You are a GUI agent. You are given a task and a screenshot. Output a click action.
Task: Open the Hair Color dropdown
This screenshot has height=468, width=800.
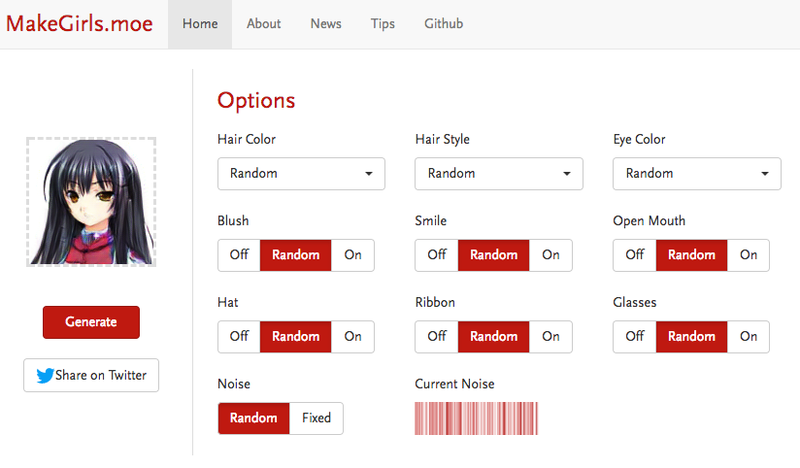click(301, 174)
